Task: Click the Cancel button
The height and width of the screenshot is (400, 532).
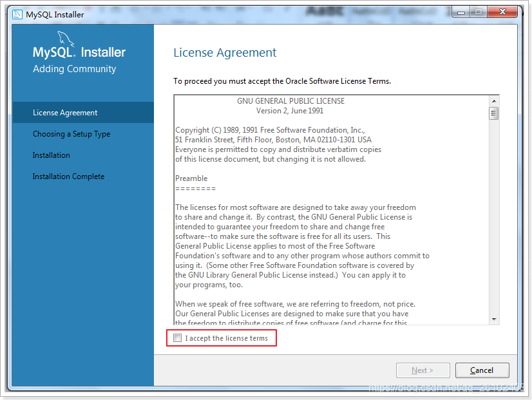Action: coord(482,370)
